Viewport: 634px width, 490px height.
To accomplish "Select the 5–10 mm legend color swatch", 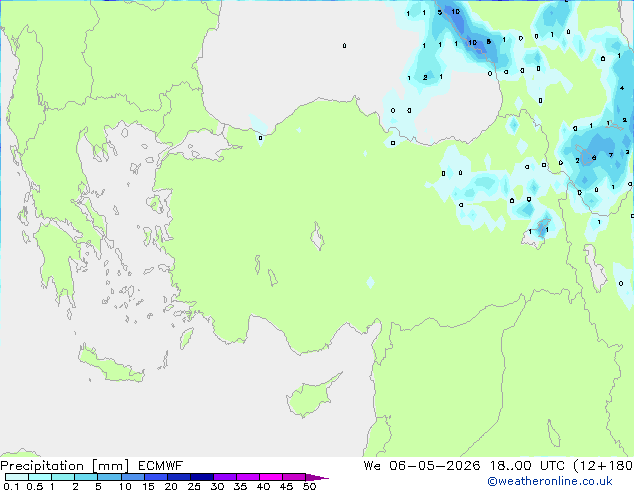I will tap(110, 477).
